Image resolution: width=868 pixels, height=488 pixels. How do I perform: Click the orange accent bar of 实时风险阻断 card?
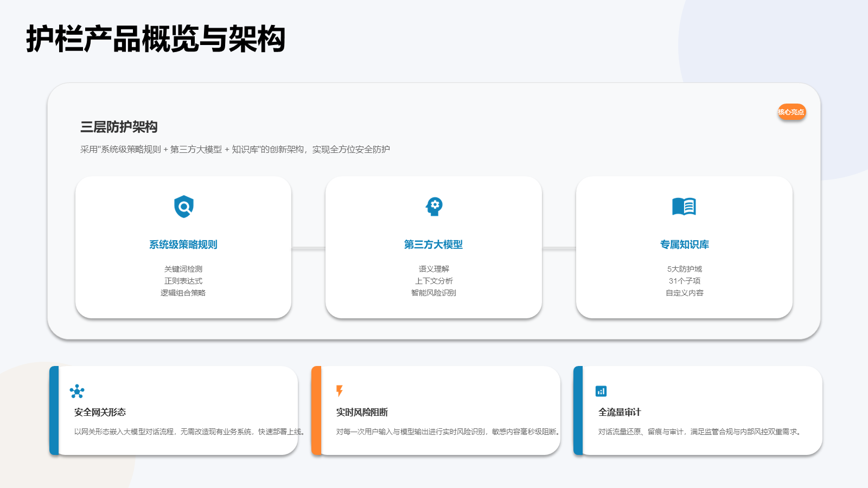point(316,410)
